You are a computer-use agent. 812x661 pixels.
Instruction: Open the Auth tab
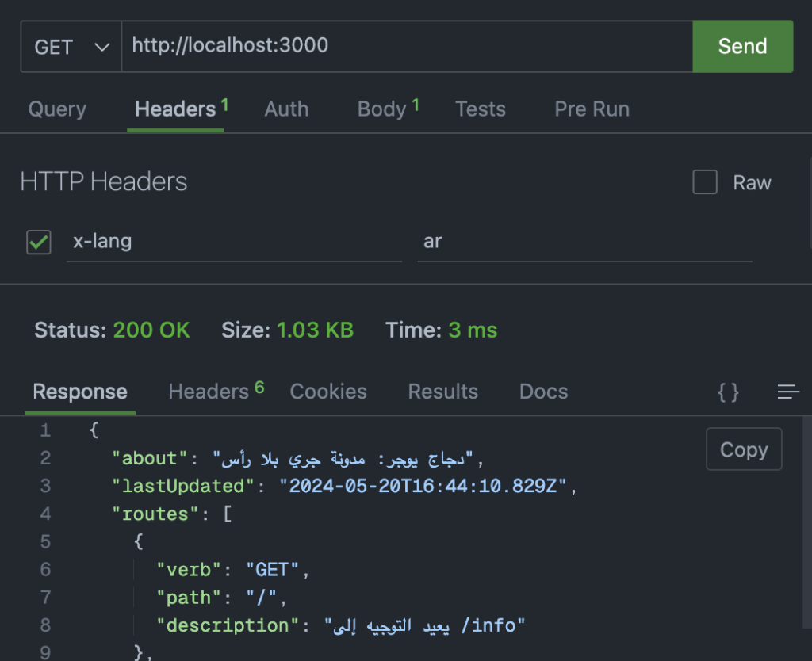(x=286, y=109)
